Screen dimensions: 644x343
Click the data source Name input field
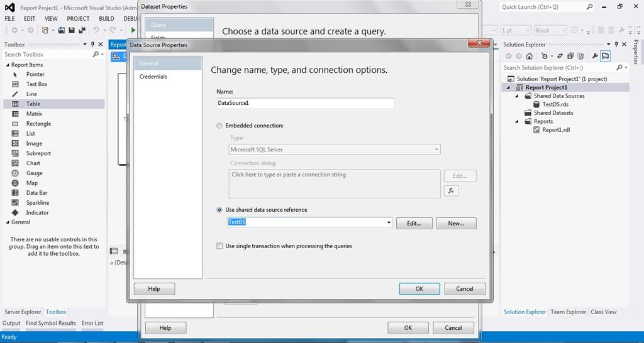click(305, 104)
